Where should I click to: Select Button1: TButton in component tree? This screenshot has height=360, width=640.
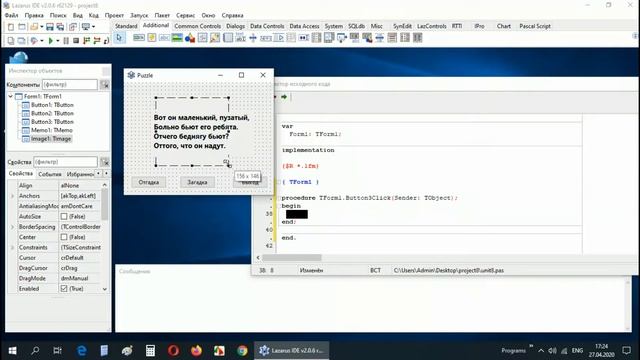pyautogui.click(x=52, y=105)
